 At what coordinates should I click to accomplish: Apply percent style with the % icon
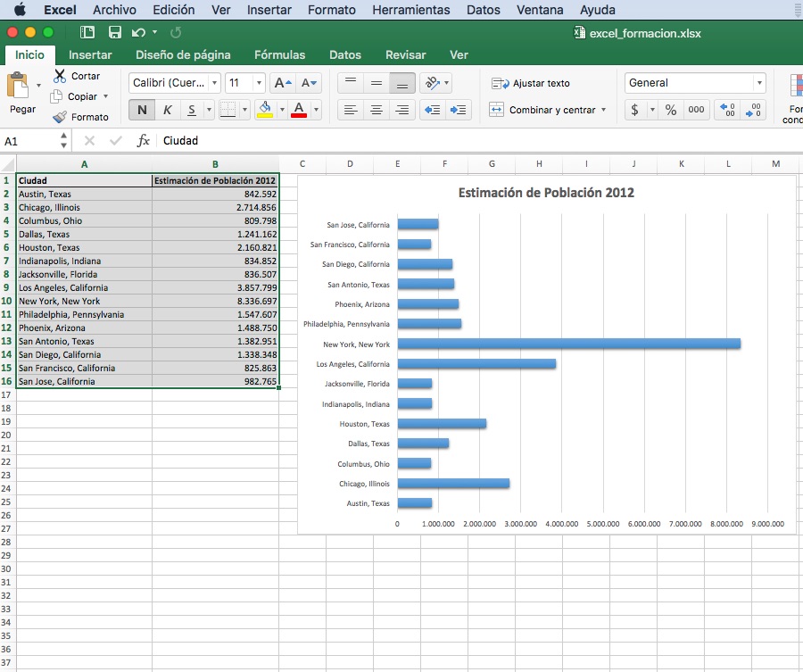(671, 110)
